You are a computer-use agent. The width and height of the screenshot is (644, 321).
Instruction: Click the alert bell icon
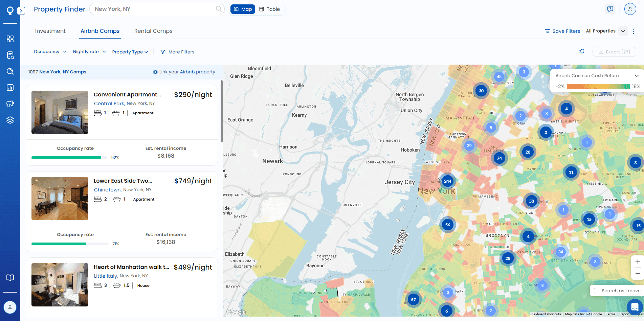click(x=582, y=52)
